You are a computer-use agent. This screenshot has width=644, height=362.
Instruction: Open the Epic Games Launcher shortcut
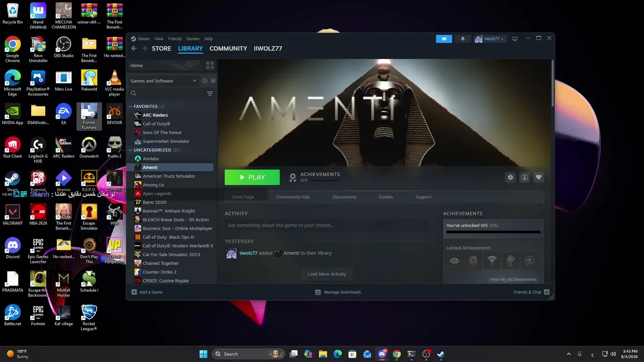38,251
